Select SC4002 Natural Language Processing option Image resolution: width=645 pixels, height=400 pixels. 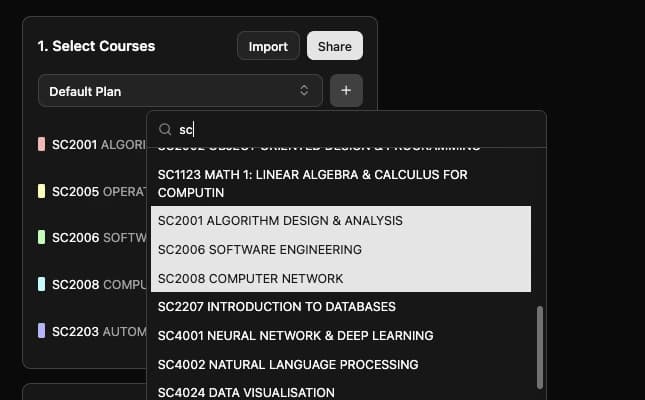pyautogui.click(x=341, y=364)
